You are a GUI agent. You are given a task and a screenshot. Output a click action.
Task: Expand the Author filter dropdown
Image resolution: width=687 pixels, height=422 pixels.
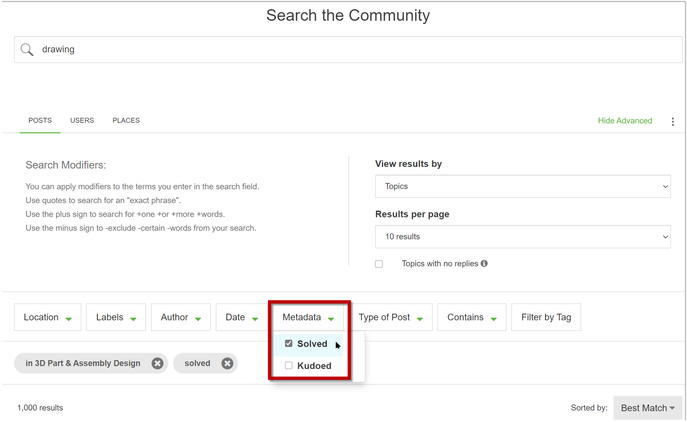pyautogui.click(x=180, y=317)
